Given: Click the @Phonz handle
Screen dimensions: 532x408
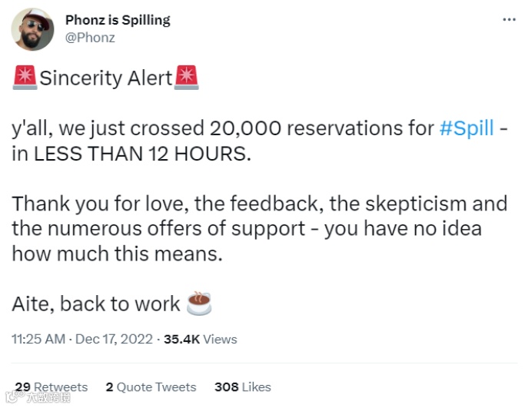Looking at the screenshot, I should point(90,38).
